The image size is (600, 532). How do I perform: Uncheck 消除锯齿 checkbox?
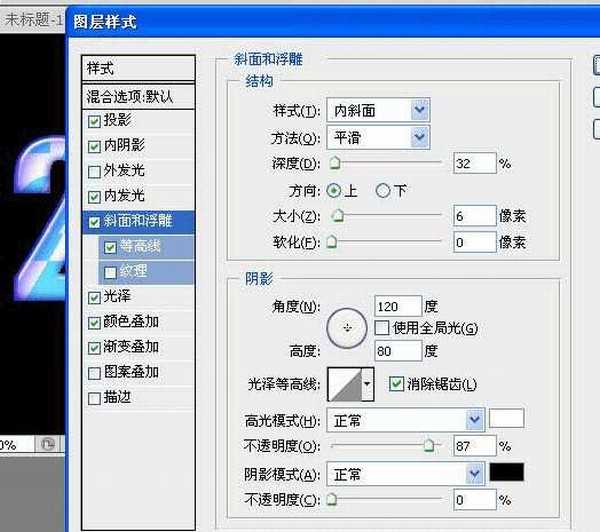point(396,383)
